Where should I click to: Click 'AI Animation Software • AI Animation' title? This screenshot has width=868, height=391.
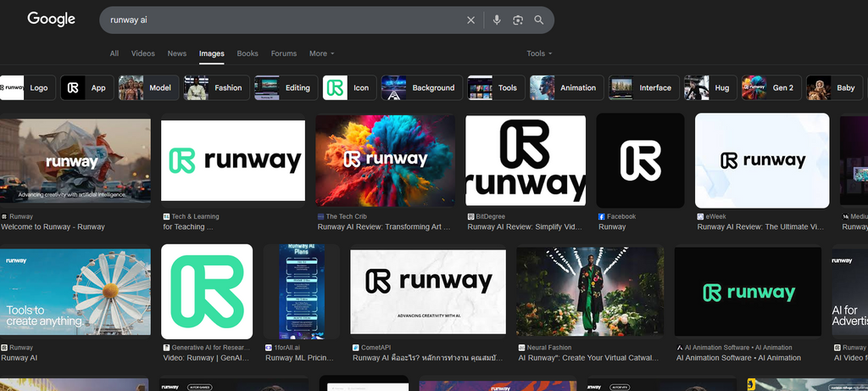[738, 358]
